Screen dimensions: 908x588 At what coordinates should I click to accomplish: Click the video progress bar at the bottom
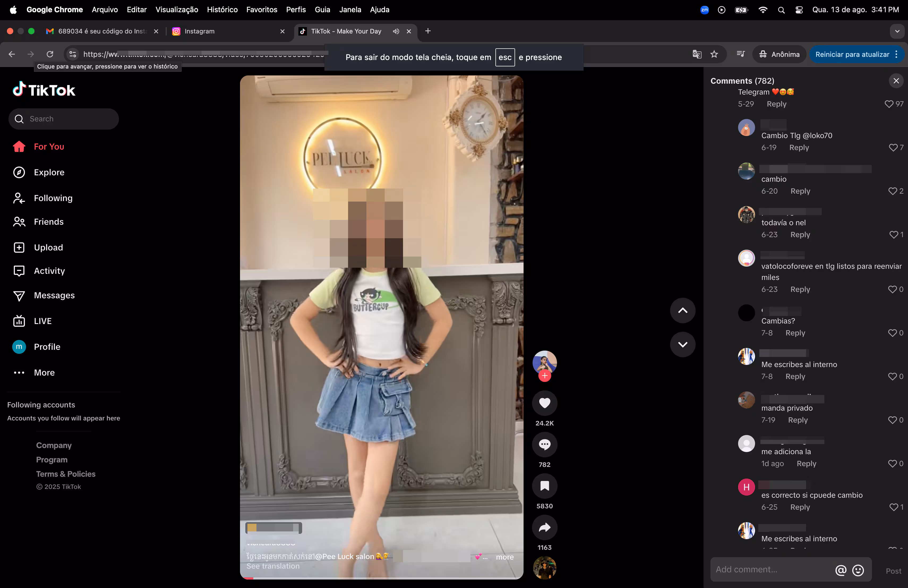pos(382,578)
